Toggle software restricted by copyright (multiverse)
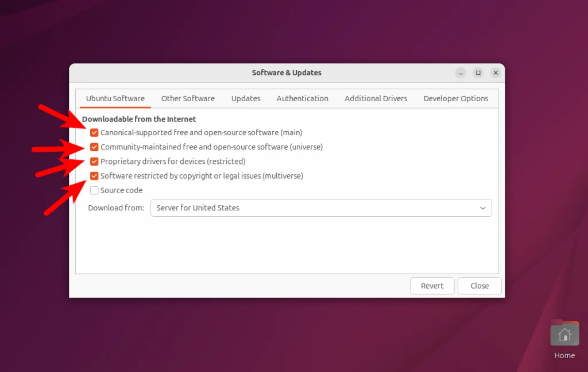Viewport: 588px width, 372px height. (x=94, y=175)
